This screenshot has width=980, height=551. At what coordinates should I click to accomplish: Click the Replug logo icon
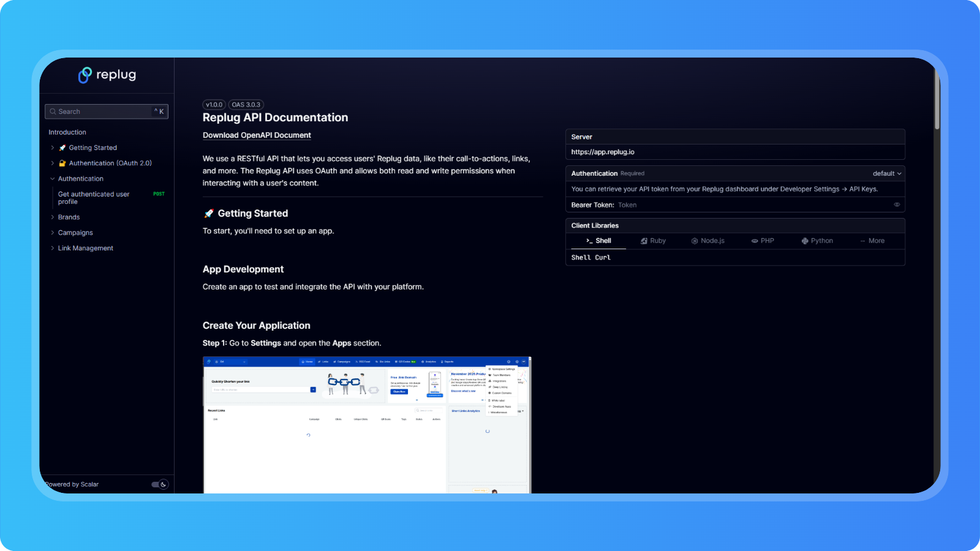pyautogui.click(x=85, y=75)
